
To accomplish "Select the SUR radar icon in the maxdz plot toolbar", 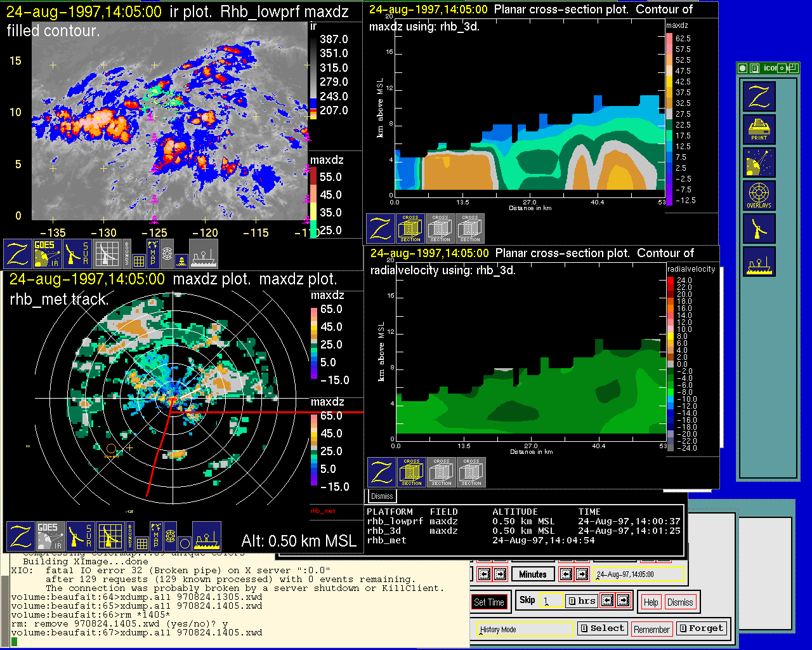I will tap(80, 536).
